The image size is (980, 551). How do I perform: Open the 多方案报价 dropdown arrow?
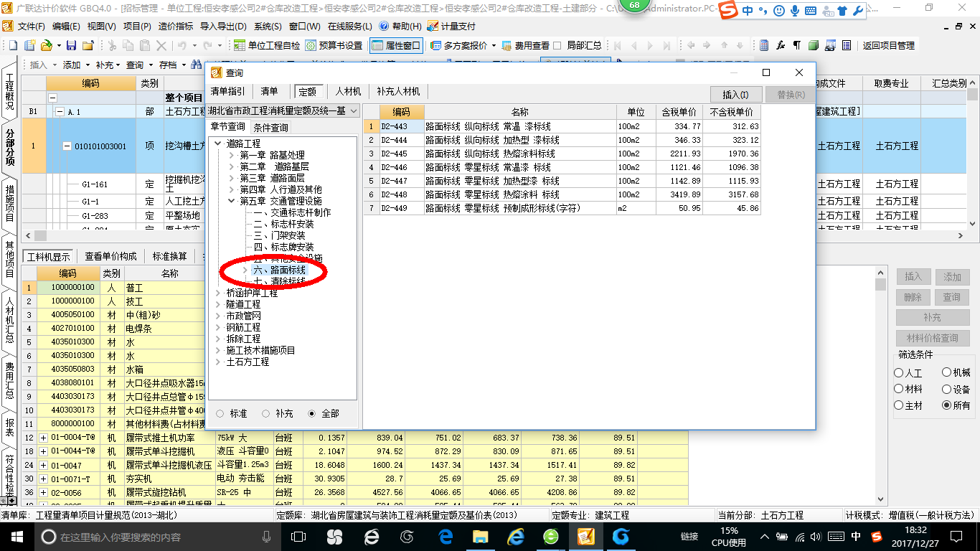(x=494, y=45)
